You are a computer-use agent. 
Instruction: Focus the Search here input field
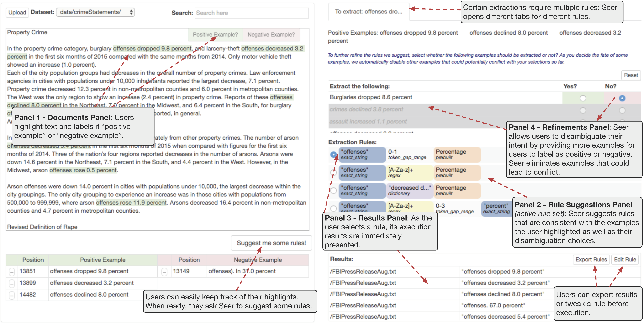click(251, 13)
